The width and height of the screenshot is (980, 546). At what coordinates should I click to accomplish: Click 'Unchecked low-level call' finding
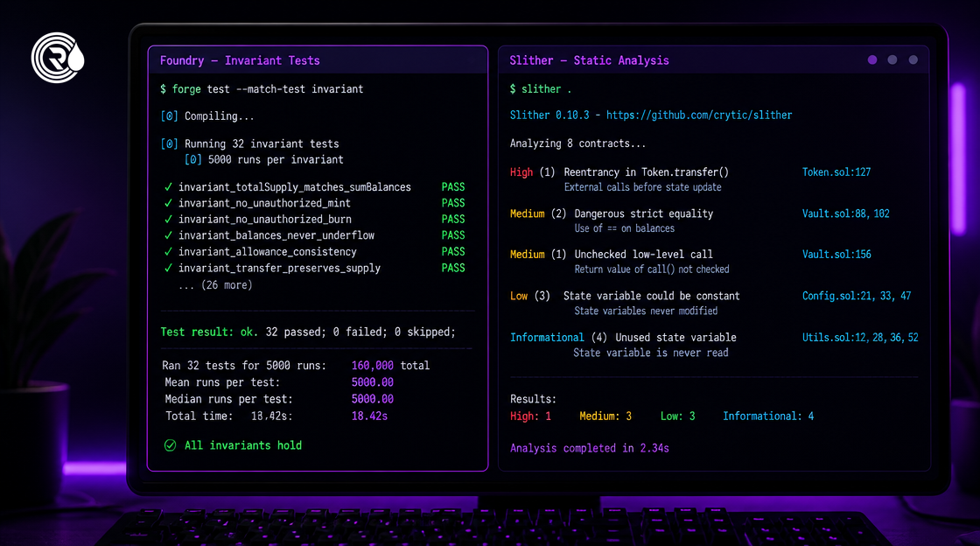[644, 255]
